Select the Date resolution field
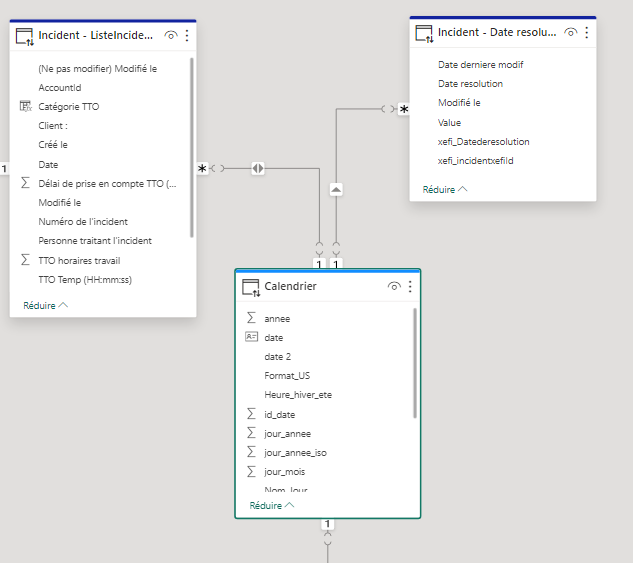The image size is (633, 563). coord(471,84)
